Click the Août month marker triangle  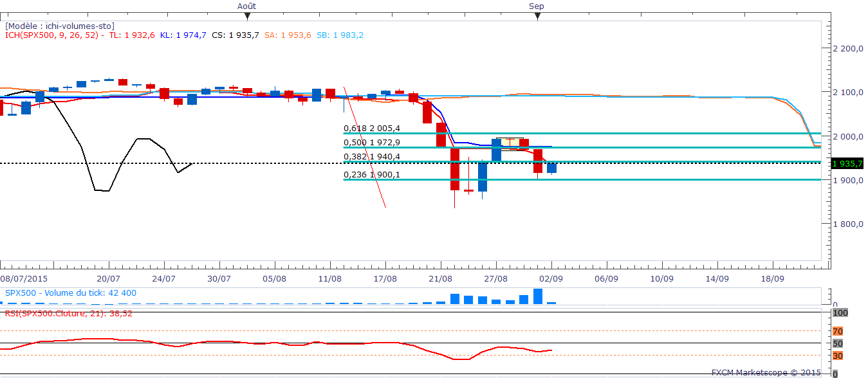click(246, 17)
